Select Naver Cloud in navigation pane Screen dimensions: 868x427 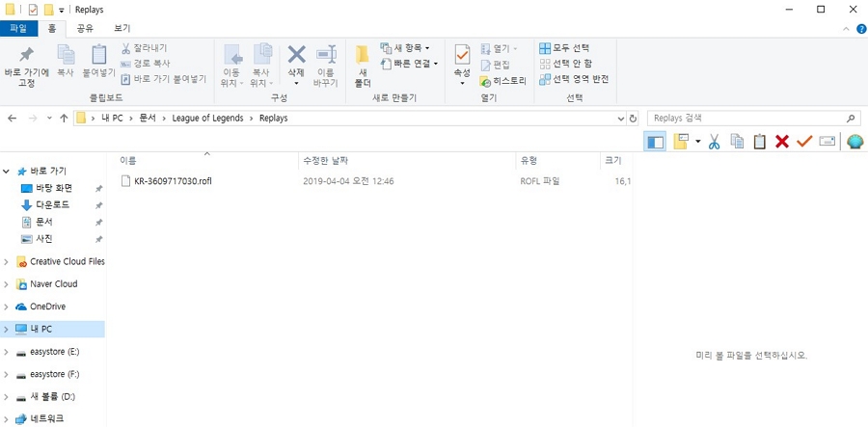click(x=54, y=283)
